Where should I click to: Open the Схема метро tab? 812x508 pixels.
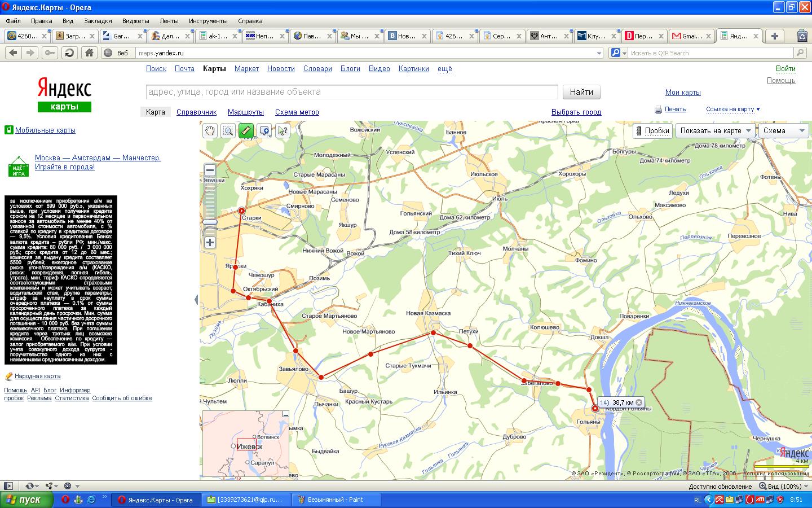297,112
